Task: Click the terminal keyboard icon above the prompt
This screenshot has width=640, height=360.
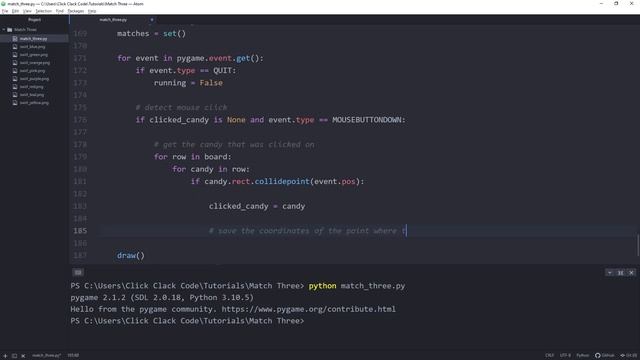Action: coord(78,272)
